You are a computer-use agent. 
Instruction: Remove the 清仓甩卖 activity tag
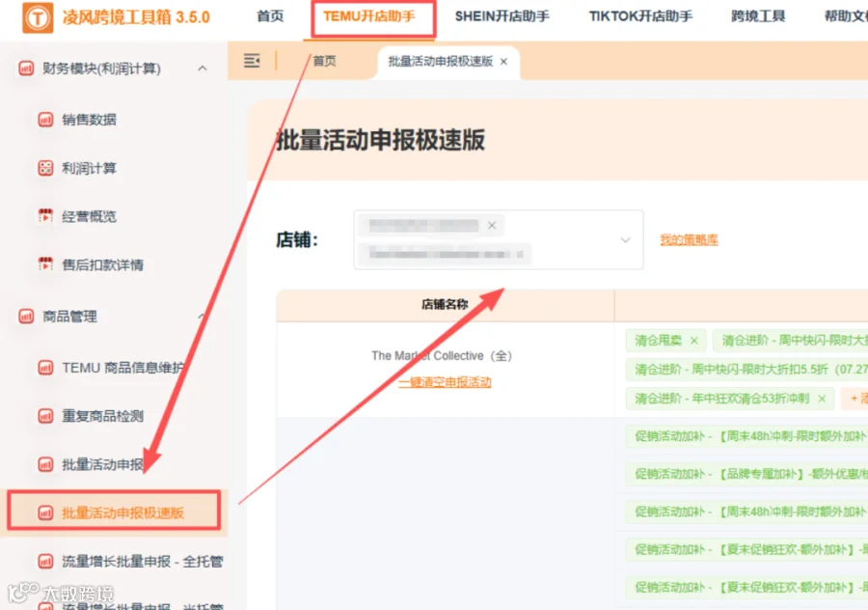[694, 341]
